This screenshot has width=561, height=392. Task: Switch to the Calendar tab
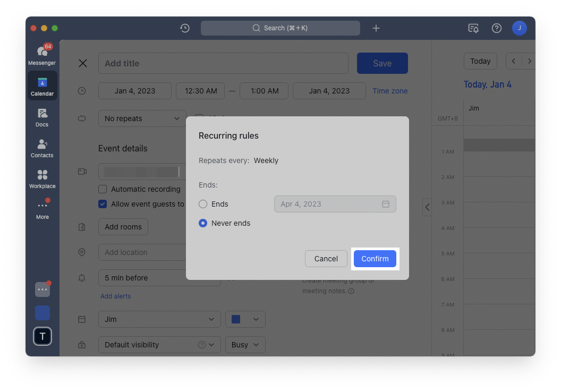coord(42,86)
